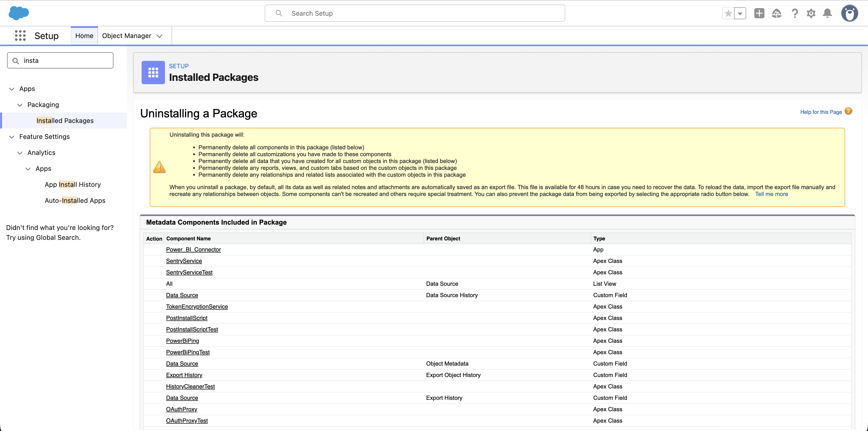Open App Install History
The image size is (868, 431).
73,185
